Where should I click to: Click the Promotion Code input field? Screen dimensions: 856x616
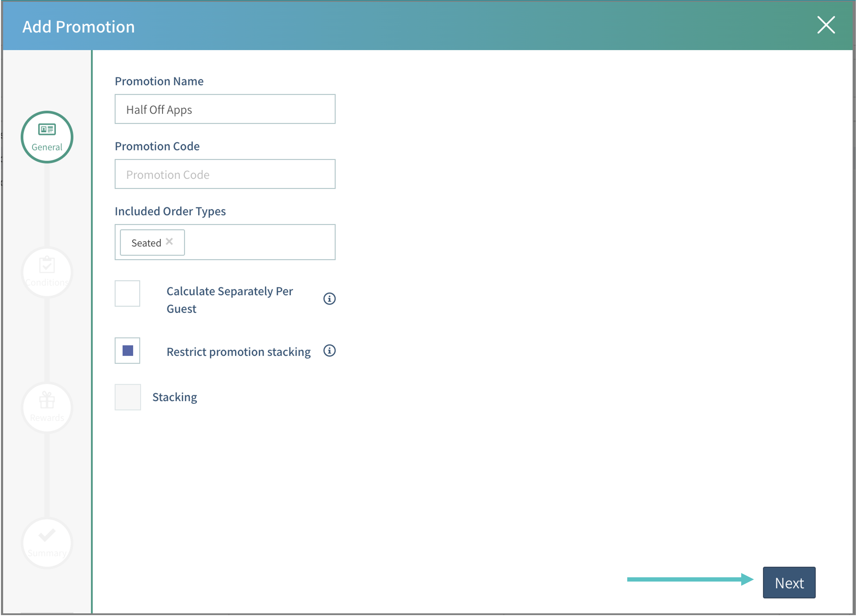[x=225, y=174]
